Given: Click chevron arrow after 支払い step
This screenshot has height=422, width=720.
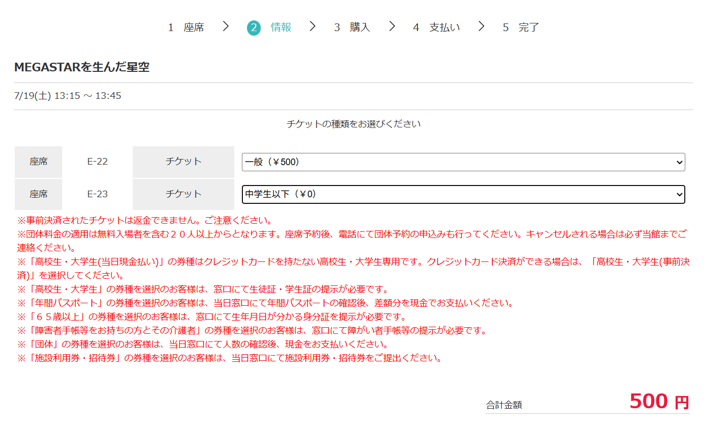Looking at the screenshot, I should point(481,26).
